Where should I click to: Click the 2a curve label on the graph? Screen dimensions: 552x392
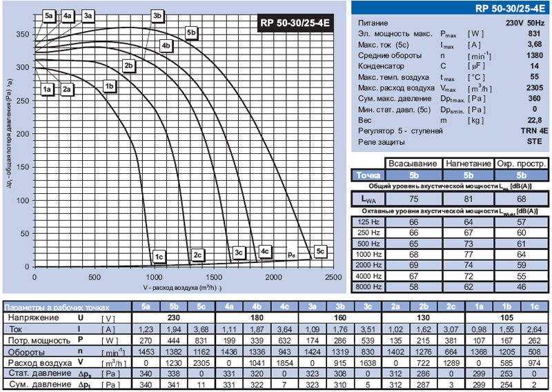67,89
